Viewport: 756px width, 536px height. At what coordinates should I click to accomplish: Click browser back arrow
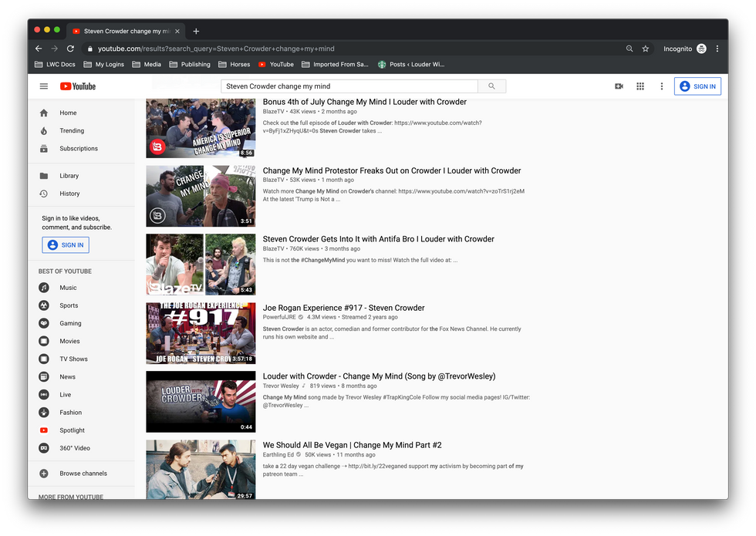(39, 49)
